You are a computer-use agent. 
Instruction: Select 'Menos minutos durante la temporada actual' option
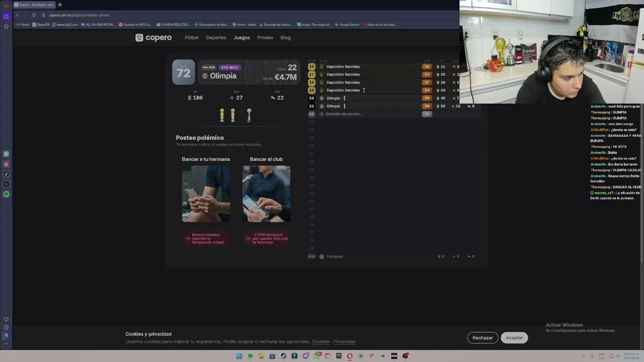click(206, 238)
